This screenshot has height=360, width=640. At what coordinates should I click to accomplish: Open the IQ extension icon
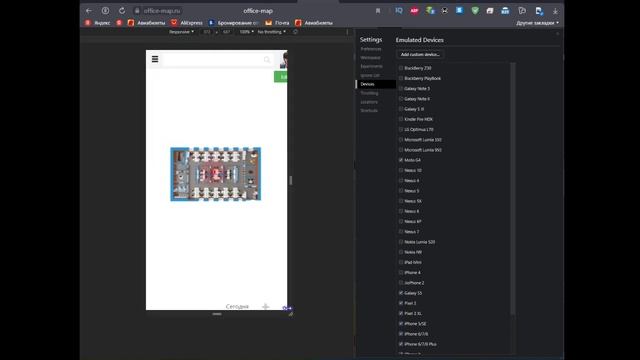point(399,11)
